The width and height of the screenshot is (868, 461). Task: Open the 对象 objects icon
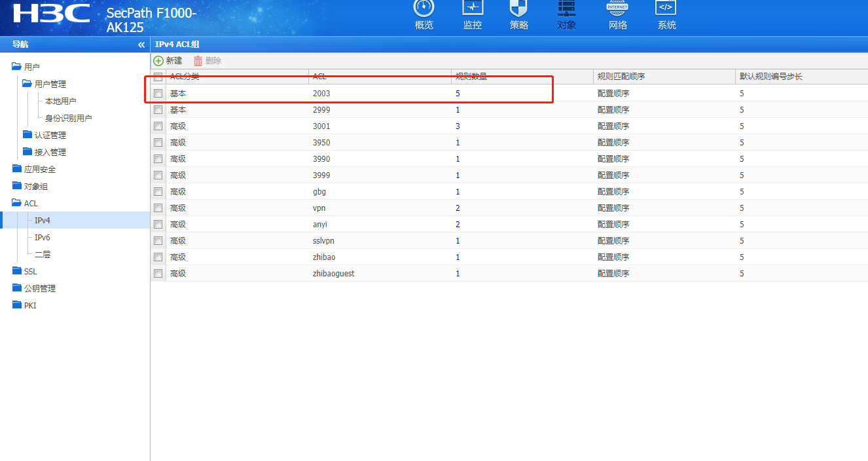pos(566,7)
